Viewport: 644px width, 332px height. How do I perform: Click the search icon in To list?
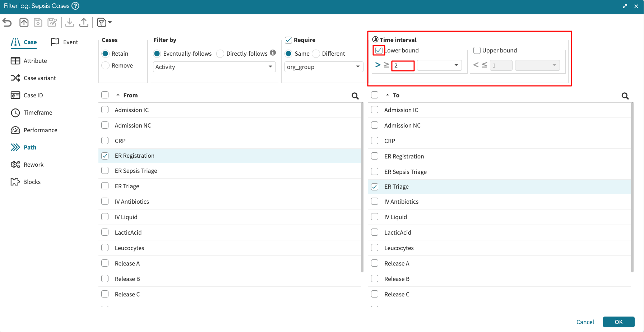click(x=625, y=96)
